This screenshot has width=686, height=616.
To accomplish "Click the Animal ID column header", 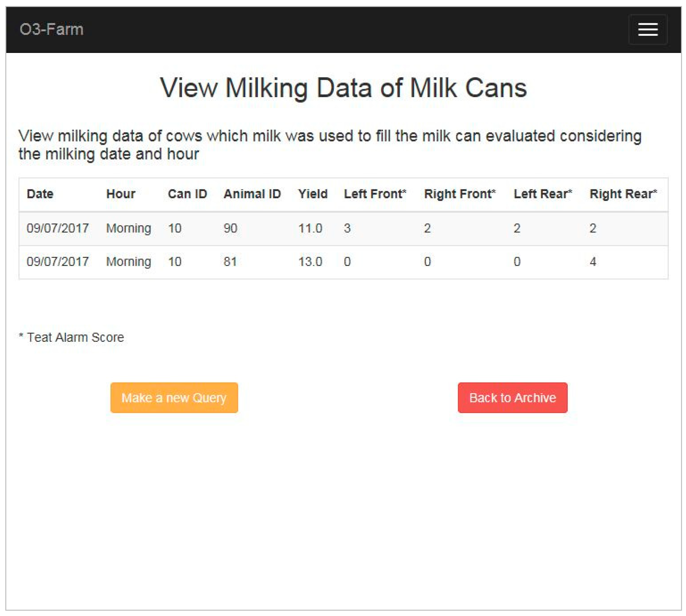I will pos(252,194).
